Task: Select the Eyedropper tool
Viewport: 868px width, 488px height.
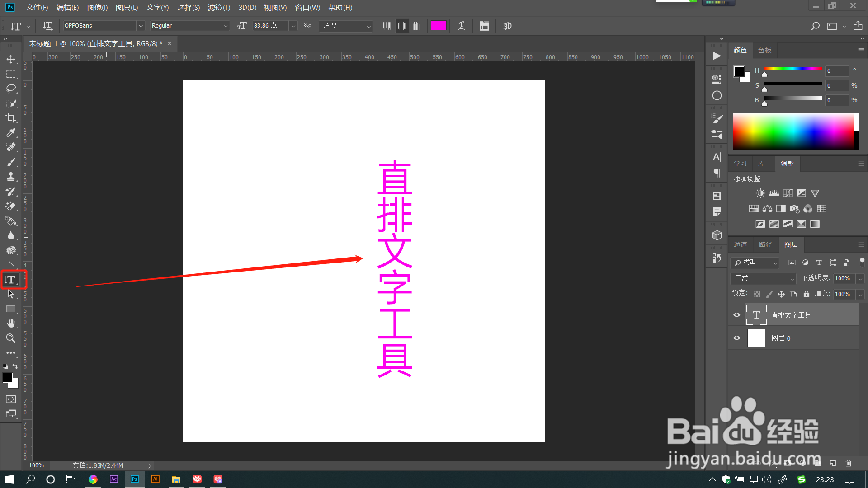Action: click(11, 132)
